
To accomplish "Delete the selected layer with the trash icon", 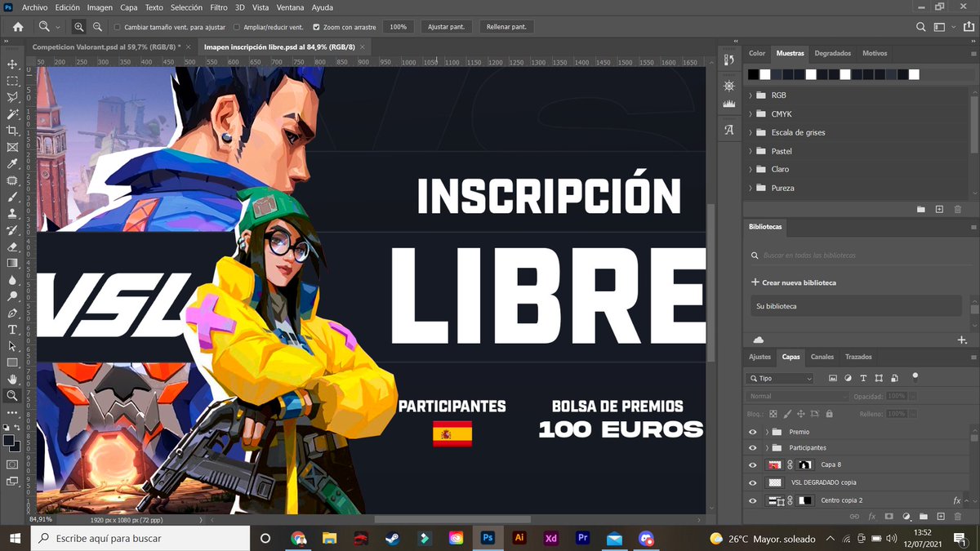I will (959, 517).
